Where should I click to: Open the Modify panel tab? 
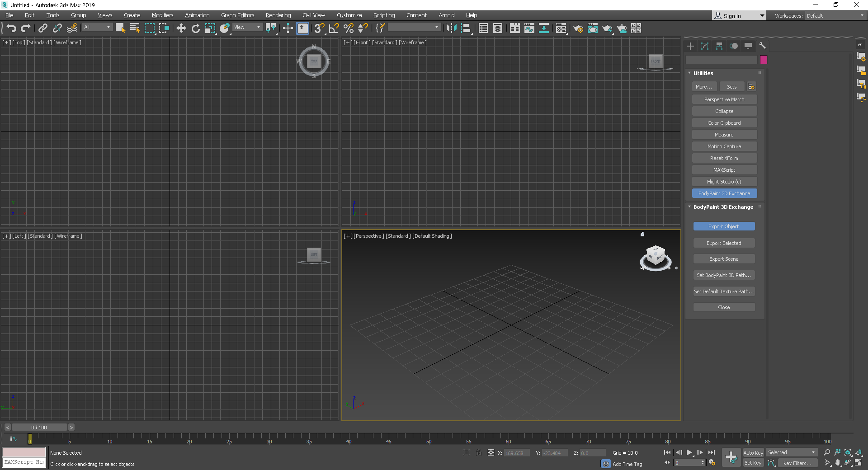click(x=705, y=46)
